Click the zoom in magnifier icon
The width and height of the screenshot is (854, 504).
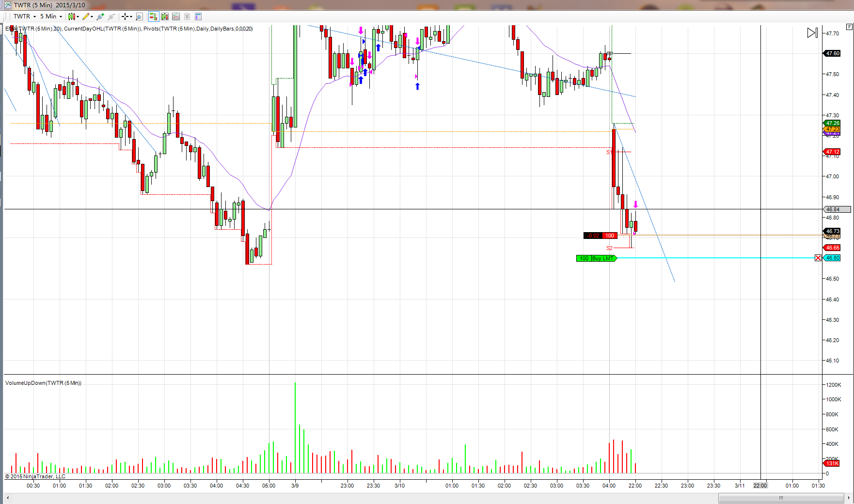pyautogui.click(x=100, y=16)
